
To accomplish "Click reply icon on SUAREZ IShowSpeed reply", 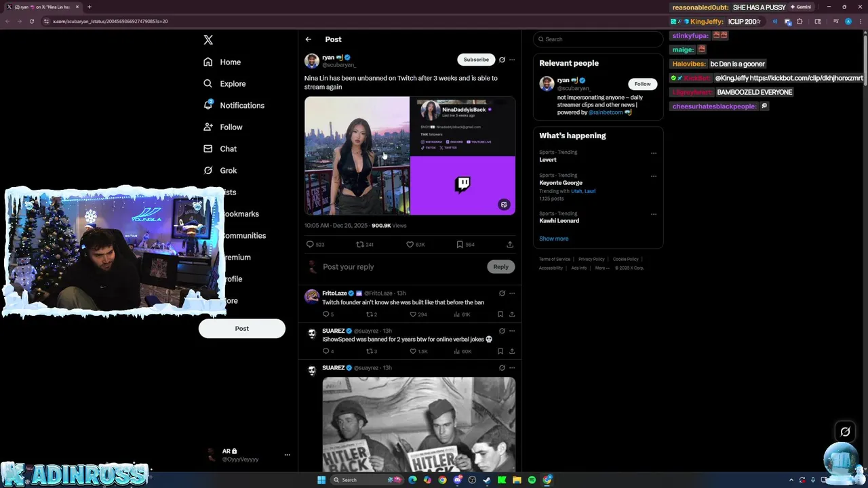I will (326, 351).
